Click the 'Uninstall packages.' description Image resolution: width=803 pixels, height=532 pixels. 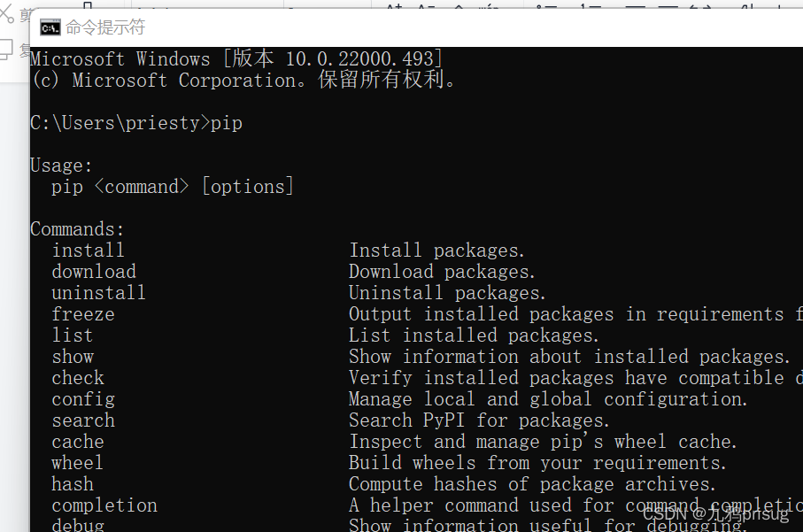(447, 293)
